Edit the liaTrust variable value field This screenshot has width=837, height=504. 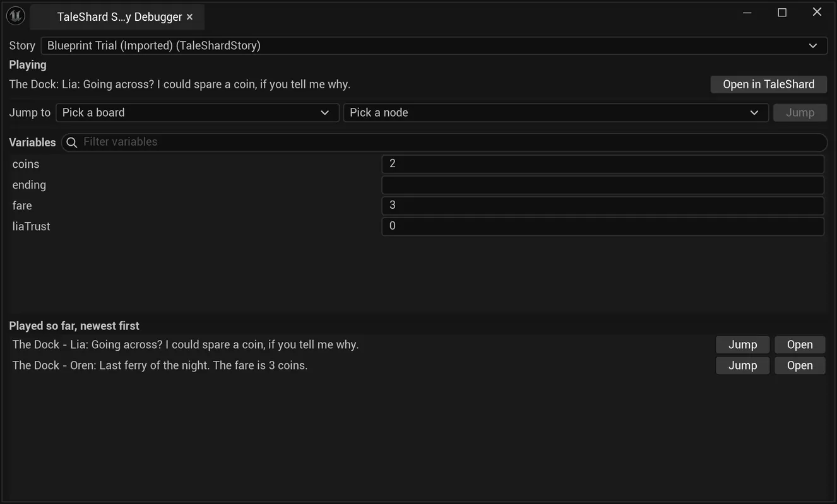pos(603,226)
